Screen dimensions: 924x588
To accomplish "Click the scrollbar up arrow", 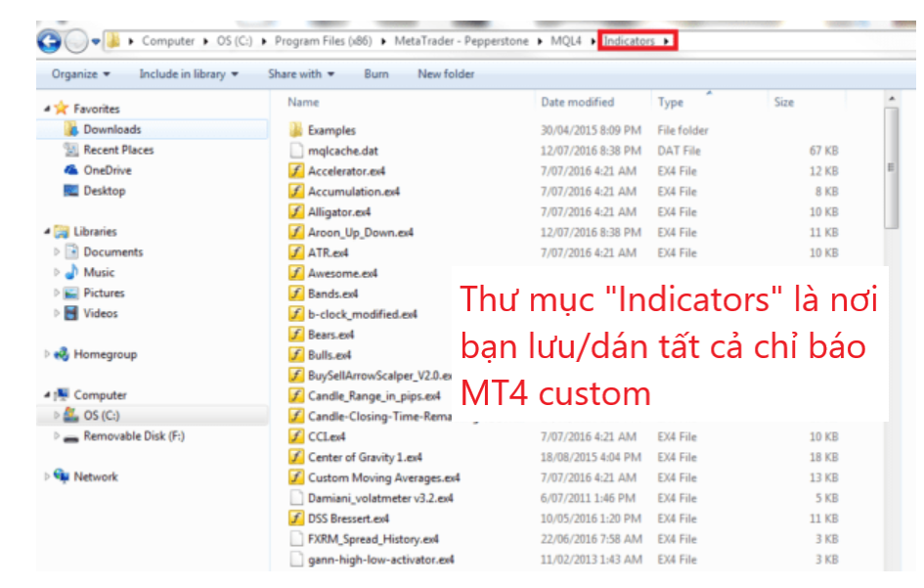I will point(891,99).
